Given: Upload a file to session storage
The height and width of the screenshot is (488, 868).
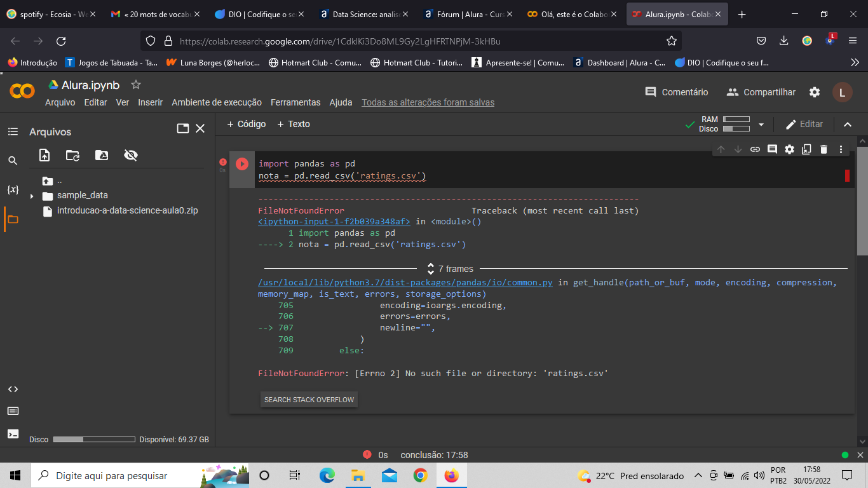Looking at the screenshot, I should tap(44, 155).
